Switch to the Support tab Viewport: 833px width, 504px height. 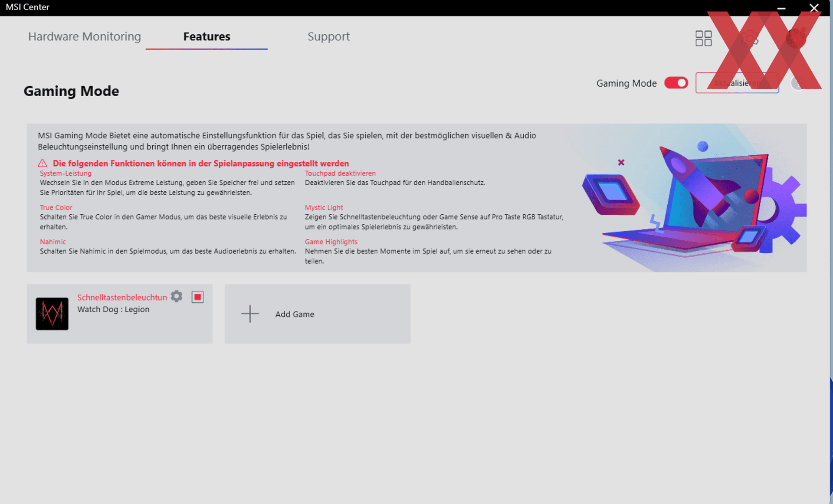click(x=328, y=36)
